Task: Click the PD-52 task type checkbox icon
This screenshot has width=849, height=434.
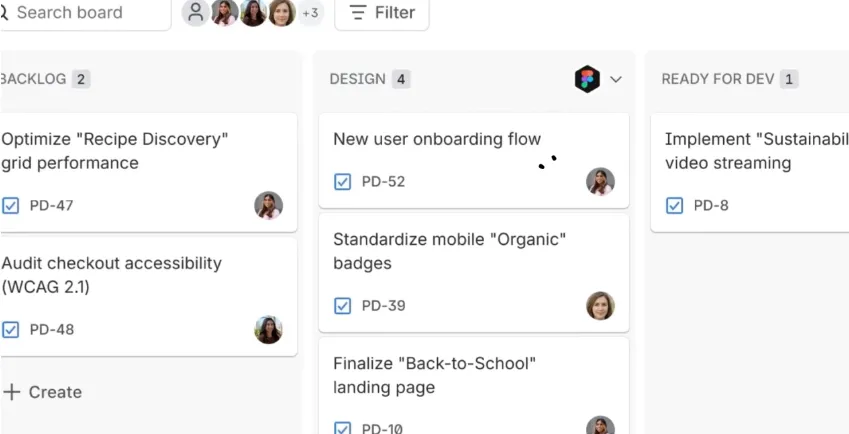Action: [x=342, y=181]
